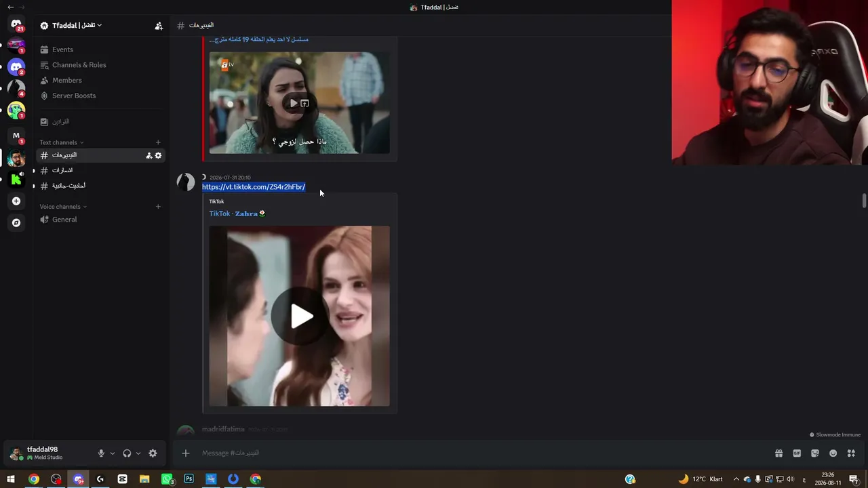Screen dimensions: 868x488
Task: Open the apps launcher in message bar
Action: (851, 453)
